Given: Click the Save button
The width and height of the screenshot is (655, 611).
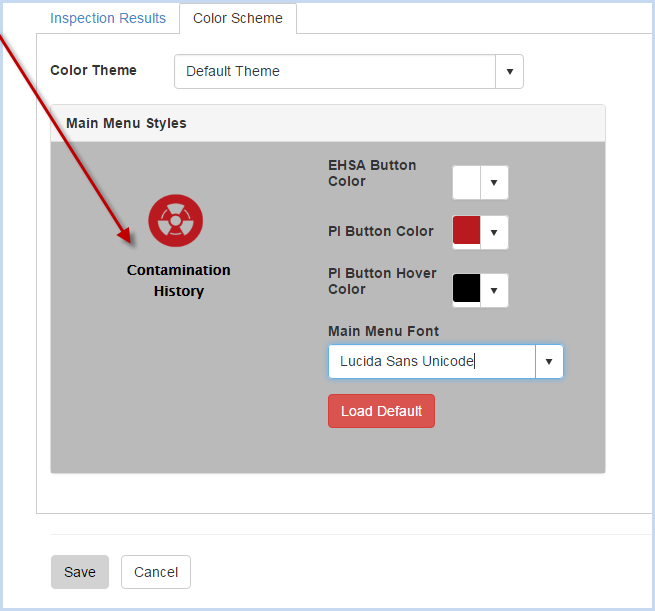Looking at the screenshot, I should 80,572.
